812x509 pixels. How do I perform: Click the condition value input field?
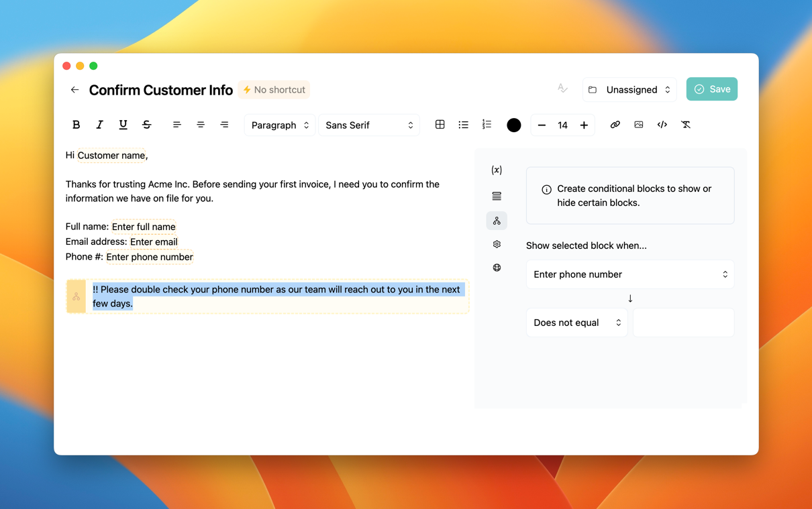(683, 323)
